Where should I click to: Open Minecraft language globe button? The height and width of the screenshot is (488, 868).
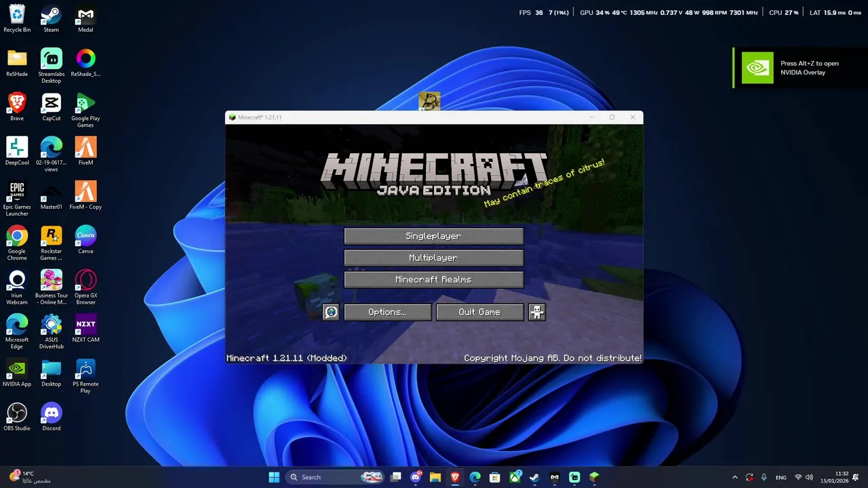point(330,312)
